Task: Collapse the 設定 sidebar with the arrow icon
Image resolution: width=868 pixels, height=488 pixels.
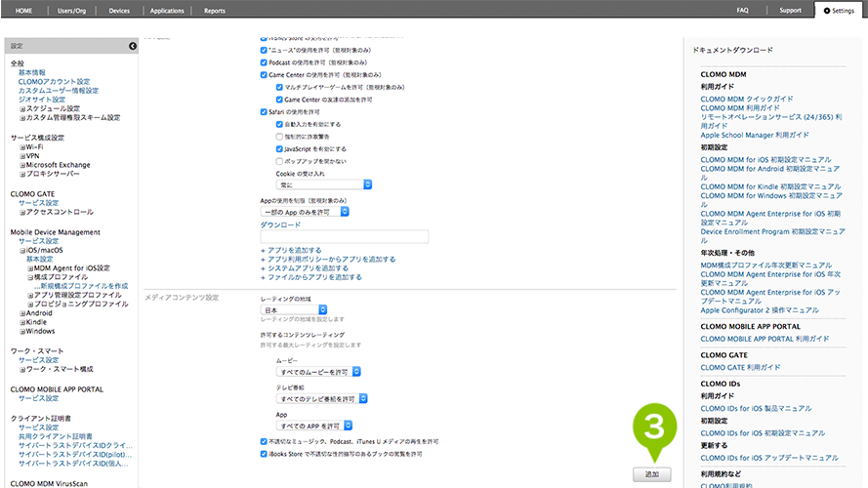Action: point(133,46)
